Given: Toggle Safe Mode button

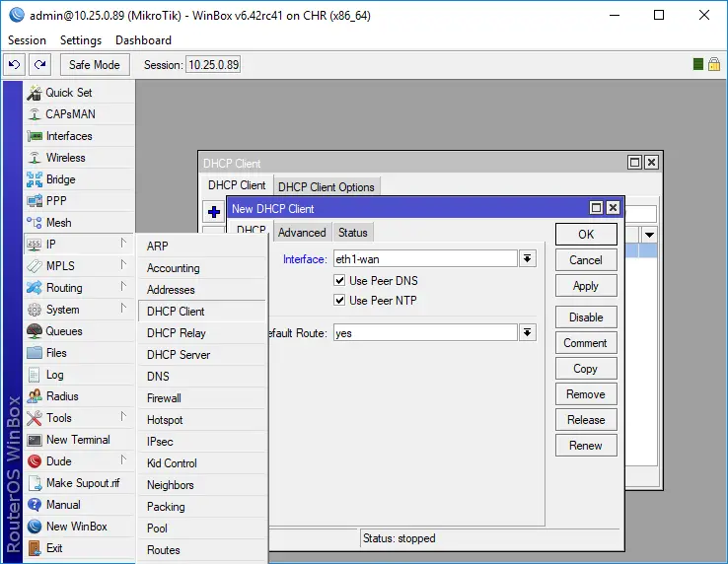Looking at the screenshot, I should (x=95, y=64).
